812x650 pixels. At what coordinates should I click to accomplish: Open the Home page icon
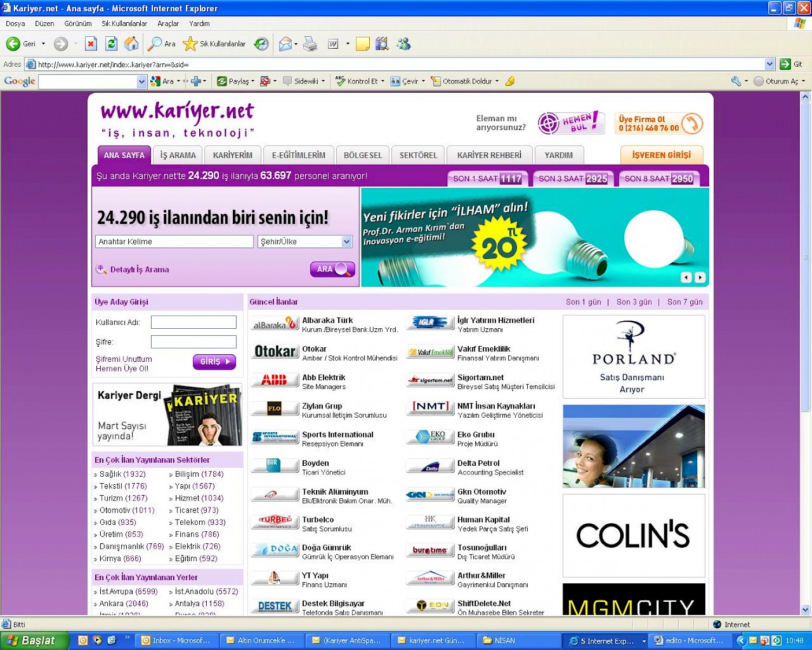point(131,44)
